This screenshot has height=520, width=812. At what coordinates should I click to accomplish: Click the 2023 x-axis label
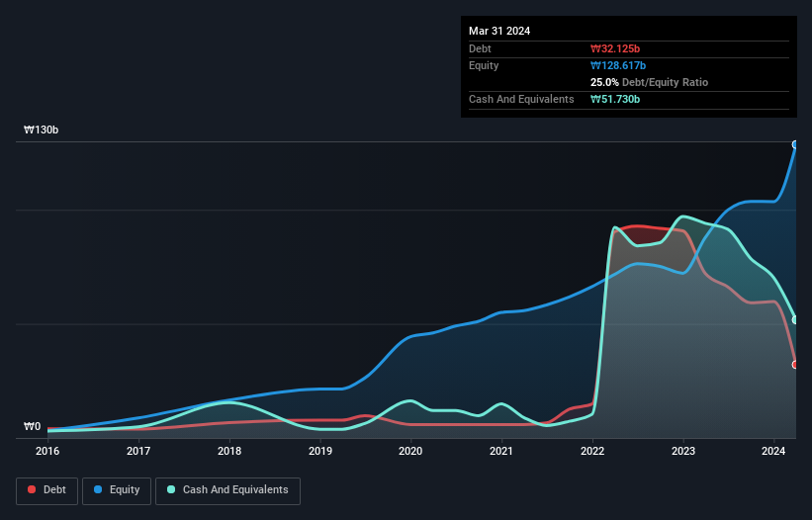[683, 451]
